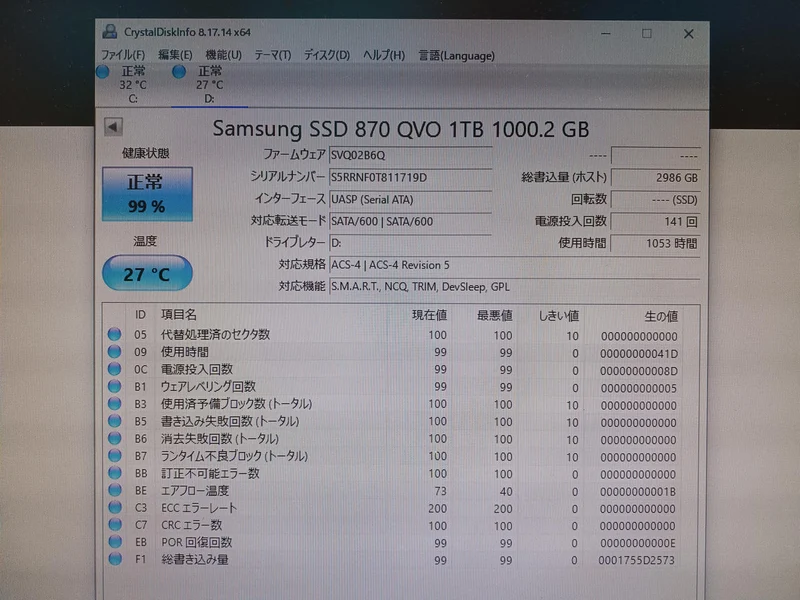Open the テーマ(T) menu
Screen dimensions: 800x600
(272, 55)
